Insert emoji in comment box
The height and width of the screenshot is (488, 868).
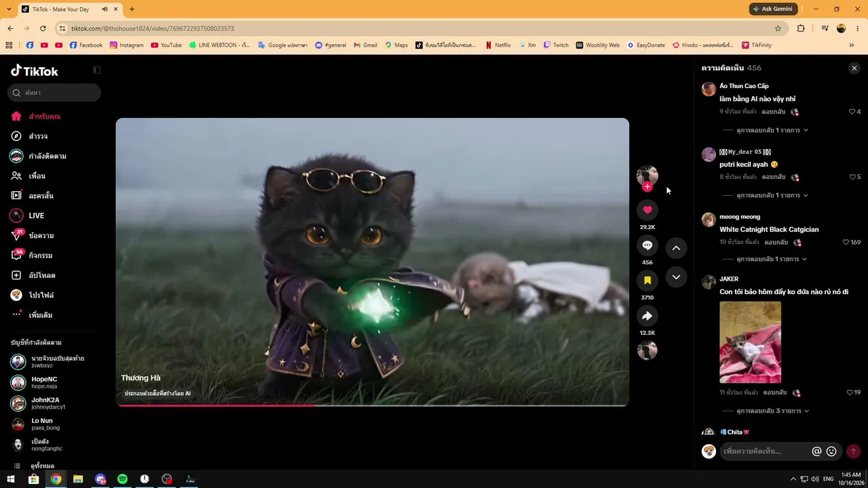tap(831, 451)
